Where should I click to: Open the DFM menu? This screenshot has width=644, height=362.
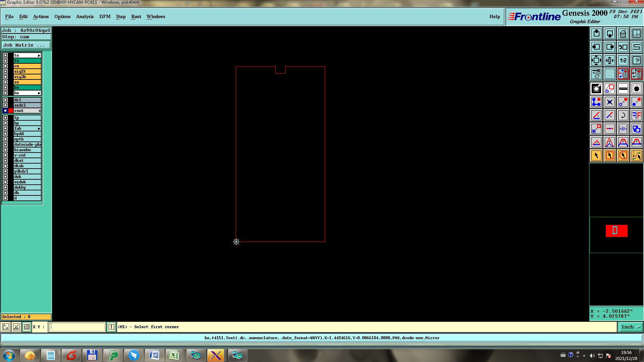tap(105, 16)
